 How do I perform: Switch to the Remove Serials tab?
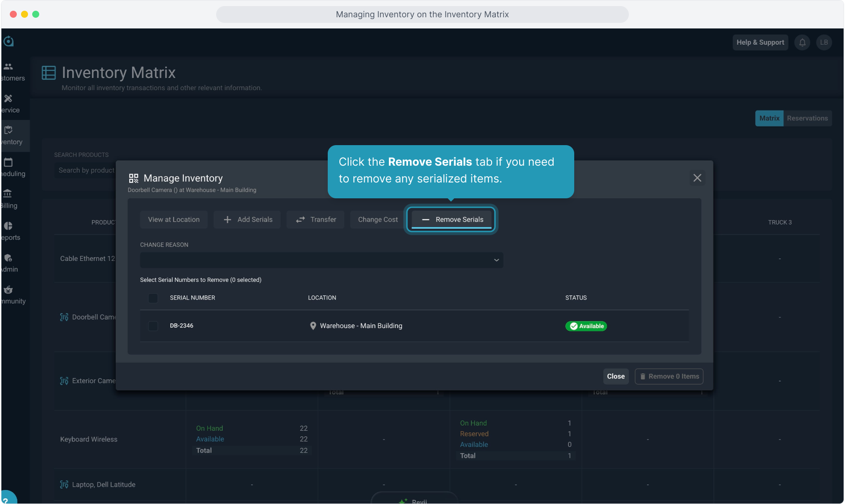click(x=451, y=220)
